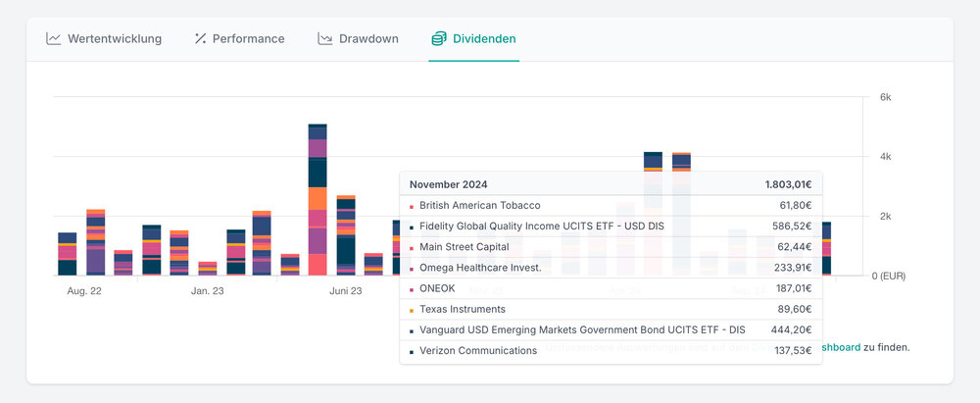This screenshot has height=403, width=980.
Task: Click the Verizon Communications tooltip entry
Action: pos(611,350)
